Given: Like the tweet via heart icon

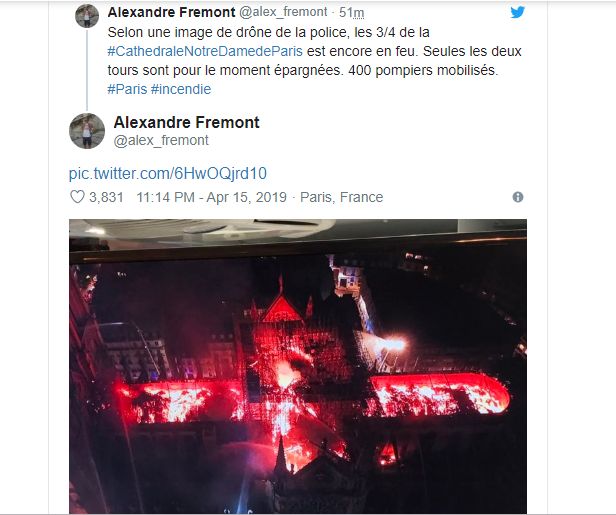Looking at the screenshot, I should 77,197.
